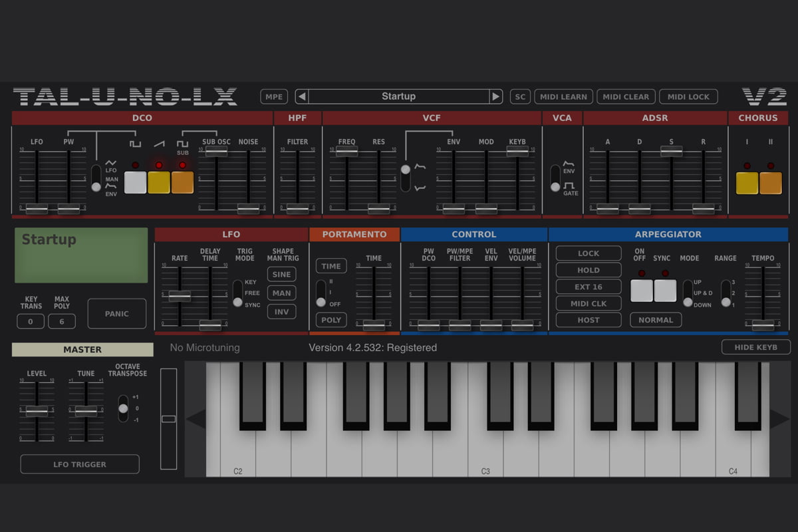Viewport: 798px width, 532px height.
Task: Flip the octave transpose switch
Action: pos(123,408)
